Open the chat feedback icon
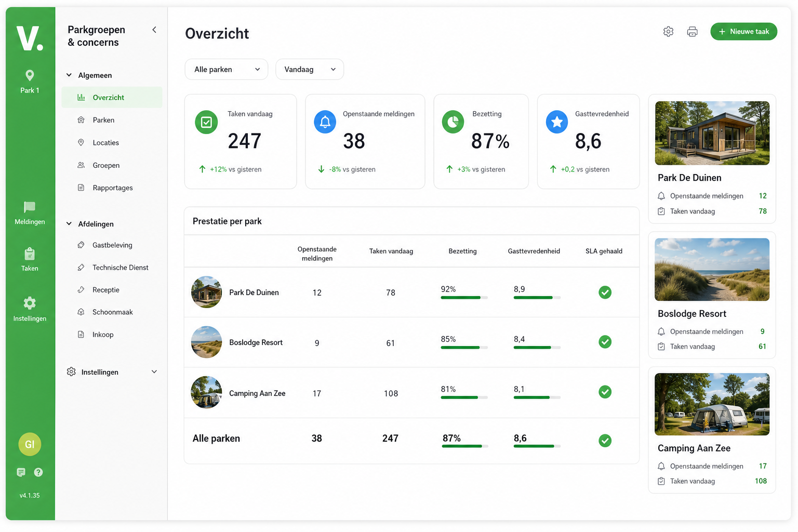 pos(21,472)
